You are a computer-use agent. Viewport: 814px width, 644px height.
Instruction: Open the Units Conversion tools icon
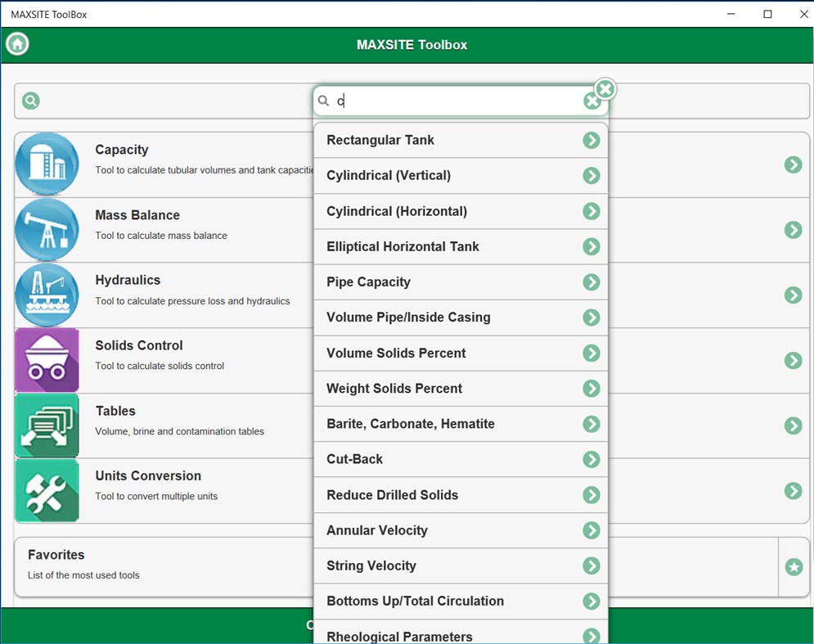[47, 490]
